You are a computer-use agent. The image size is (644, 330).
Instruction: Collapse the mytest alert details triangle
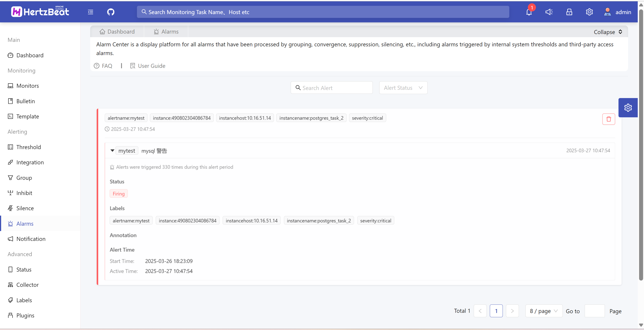click(112, 151)
